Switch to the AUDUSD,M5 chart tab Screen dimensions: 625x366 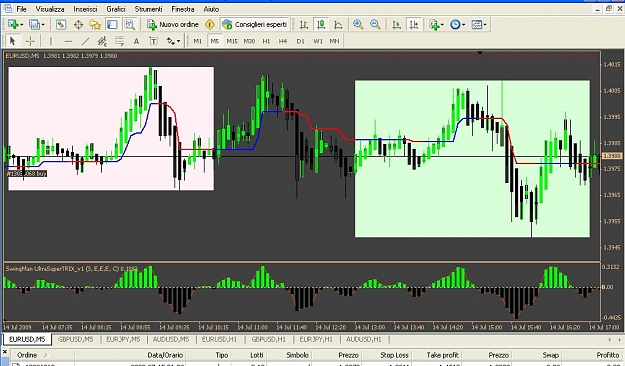coord(171,339)
